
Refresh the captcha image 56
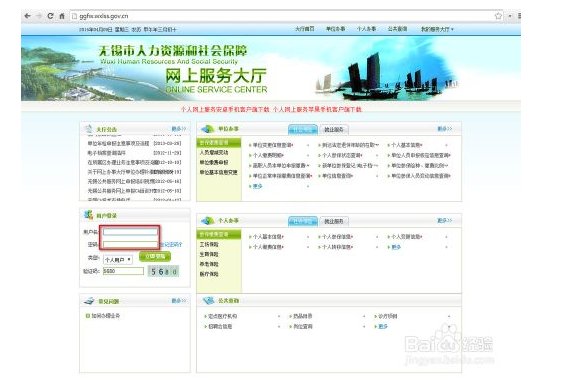click(x=163, y=271)
